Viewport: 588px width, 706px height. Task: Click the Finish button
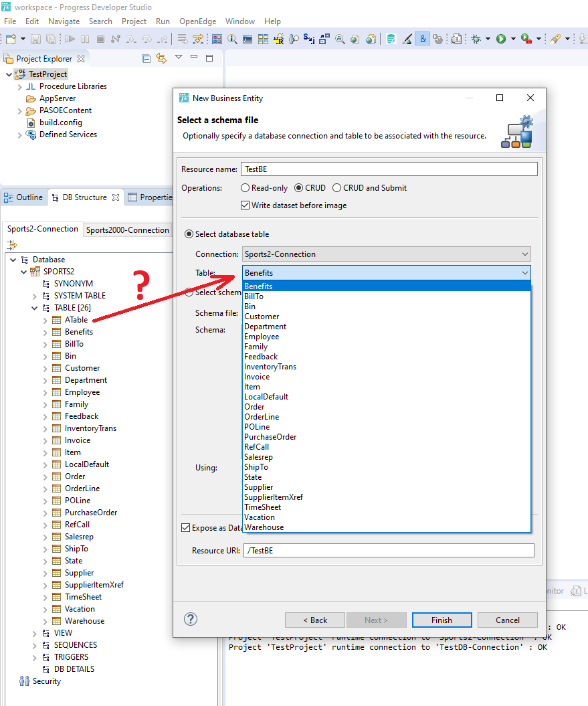442,620
